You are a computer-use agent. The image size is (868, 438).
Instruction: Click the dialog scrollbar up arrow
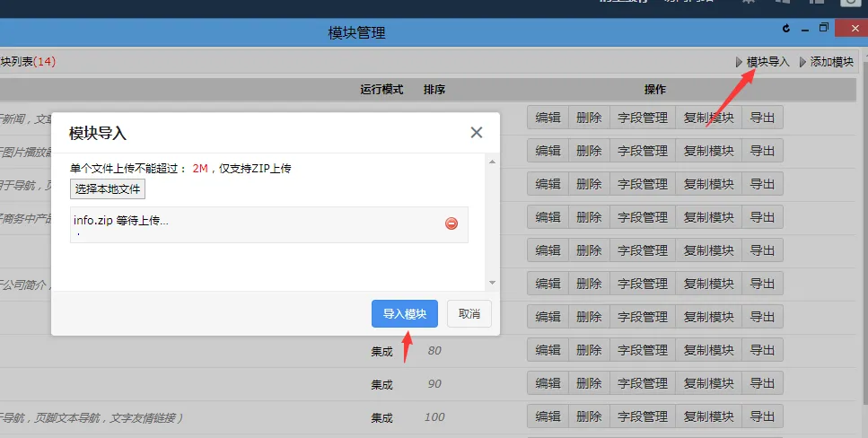click(x=491, y=161)
